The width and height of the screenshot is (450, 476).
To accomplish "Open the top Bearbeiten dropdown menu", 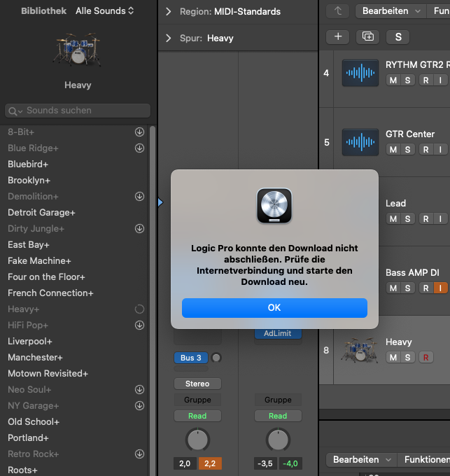I will 391,11.
